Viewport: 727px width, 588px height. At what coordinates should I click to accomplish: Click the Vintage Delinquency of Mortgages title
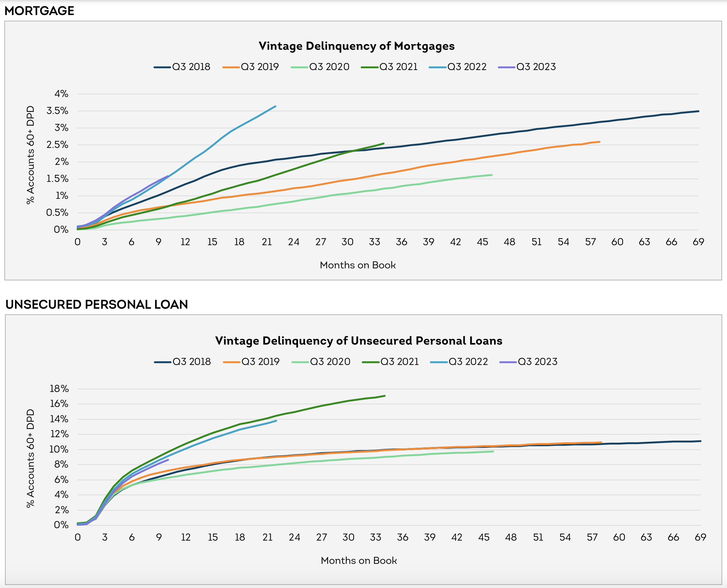coord(356,46)
